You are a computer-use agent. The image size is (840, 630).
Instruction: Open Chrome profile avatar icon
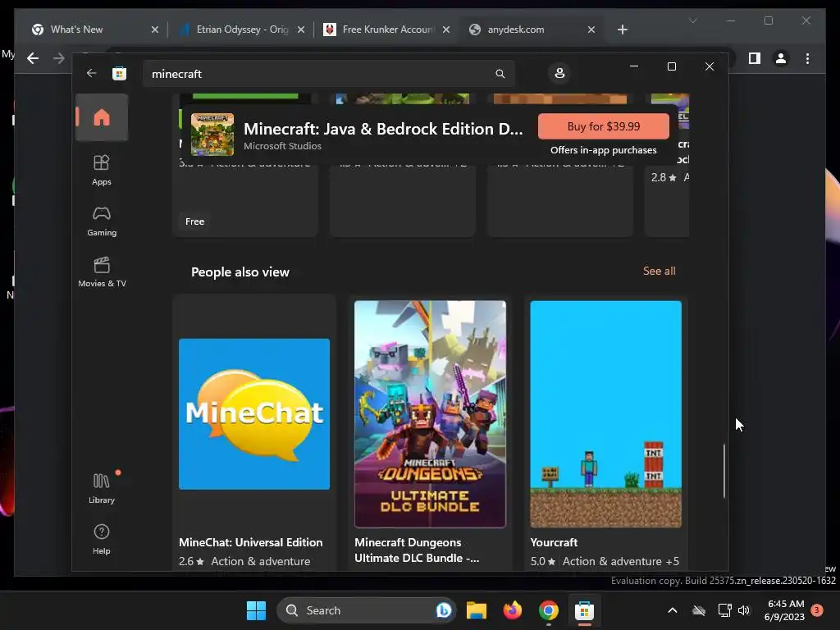[x=781, y=58]
